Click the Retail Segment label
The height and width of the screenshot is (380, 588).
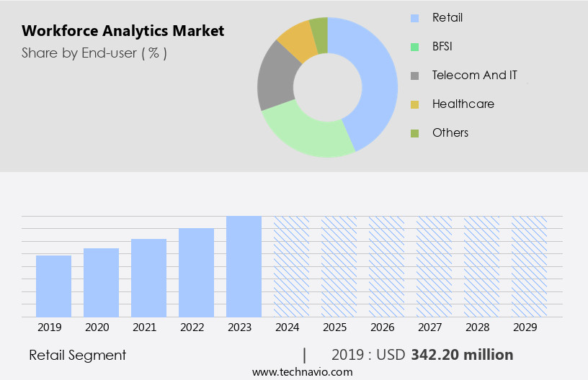pyautogui.click(x=78, y=355)
